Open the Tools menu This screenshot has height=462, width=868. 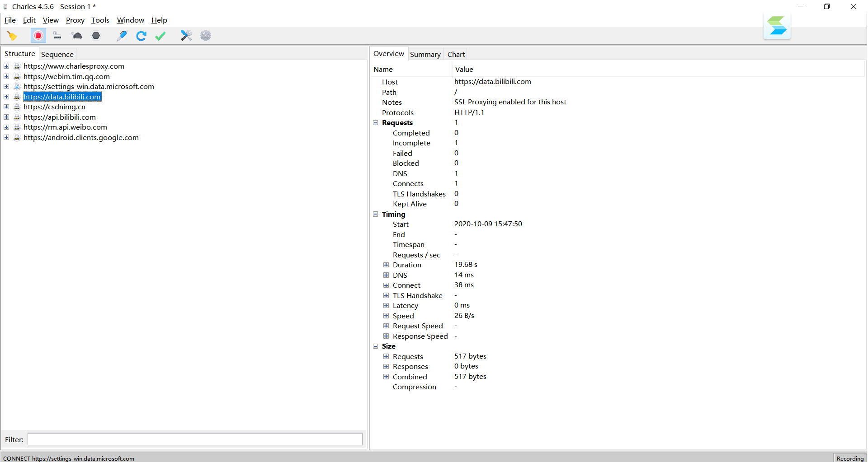100,20
